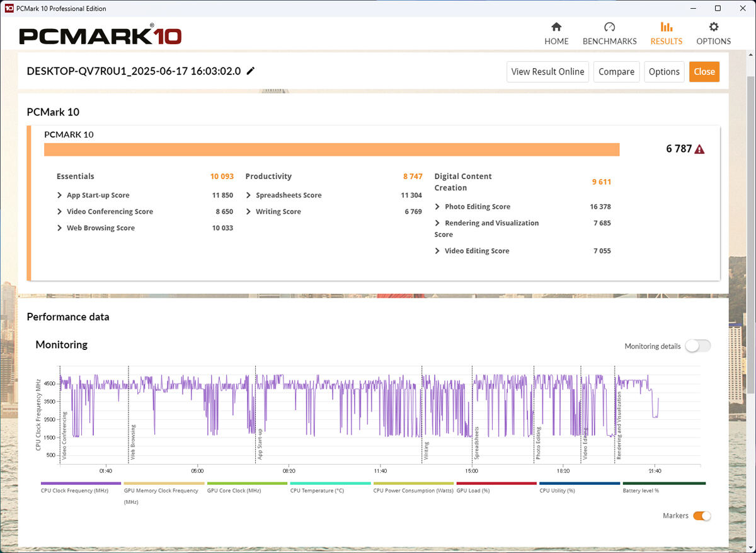Click the Photo Editing marker in graph
756x553 pixels.
tap(538, 443)
